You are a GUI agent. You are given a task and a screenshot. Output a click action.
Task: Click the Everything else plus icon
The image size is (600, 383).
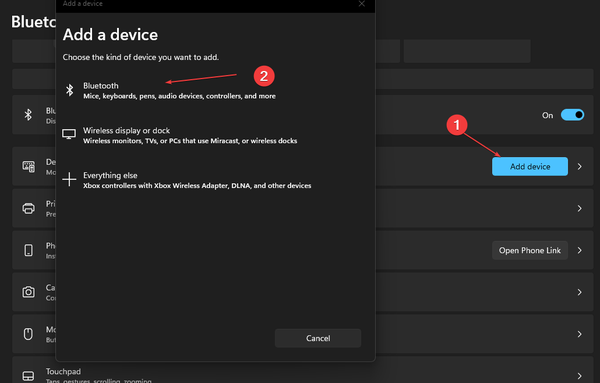click(x=69, y=179)
